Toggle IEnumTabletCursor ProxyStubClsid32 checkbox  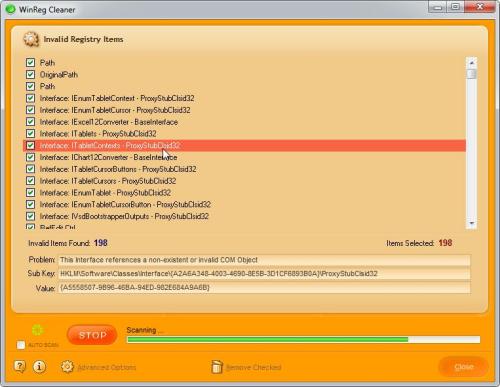tap(30, 110)
